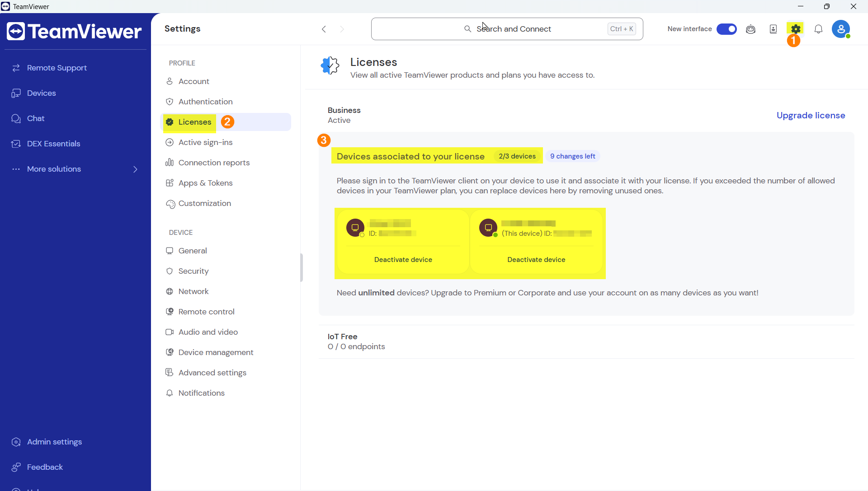The width and height of the screenshot is (868, 491).
Task: Click the Remote Support arrows icon
Action: click(16, 68)
